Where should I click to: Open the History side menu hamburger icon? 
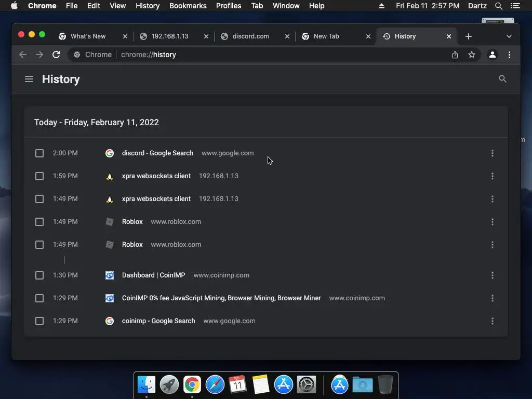point(29,79)
